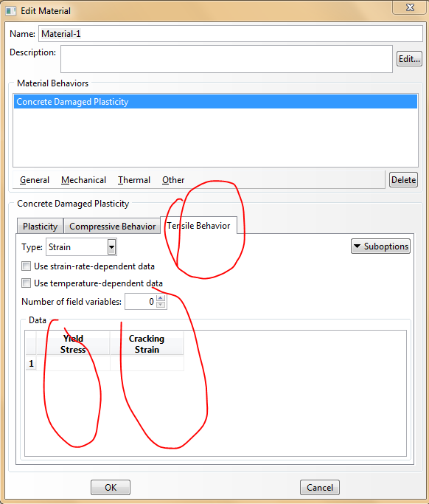Select Yield Stress cell in row 1
The image size is (429, 504).
(x=73, y=363)
